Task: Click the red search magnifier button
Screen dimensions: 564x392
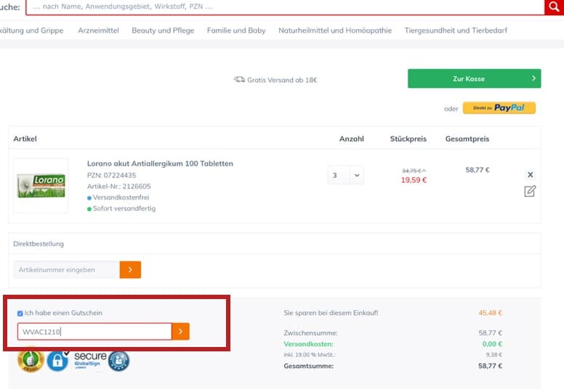Action: pos(554,7)
